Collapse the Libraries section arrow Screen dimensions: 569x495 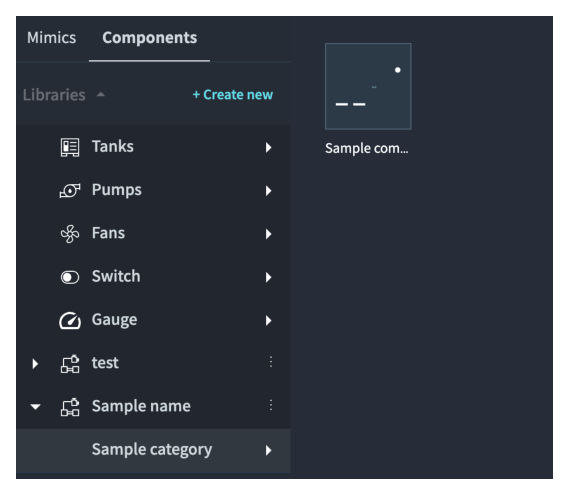click(101, 94)
